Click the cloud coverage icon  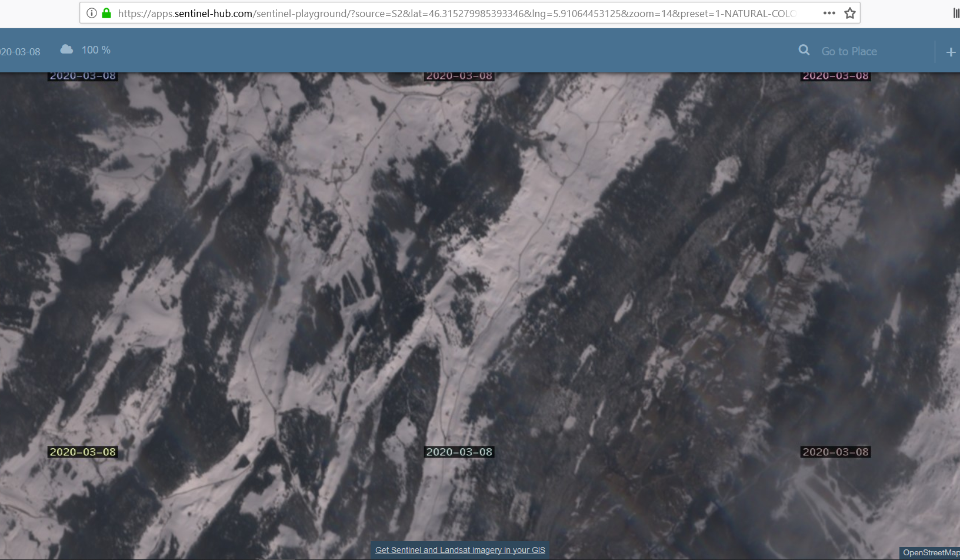[66, 49]
